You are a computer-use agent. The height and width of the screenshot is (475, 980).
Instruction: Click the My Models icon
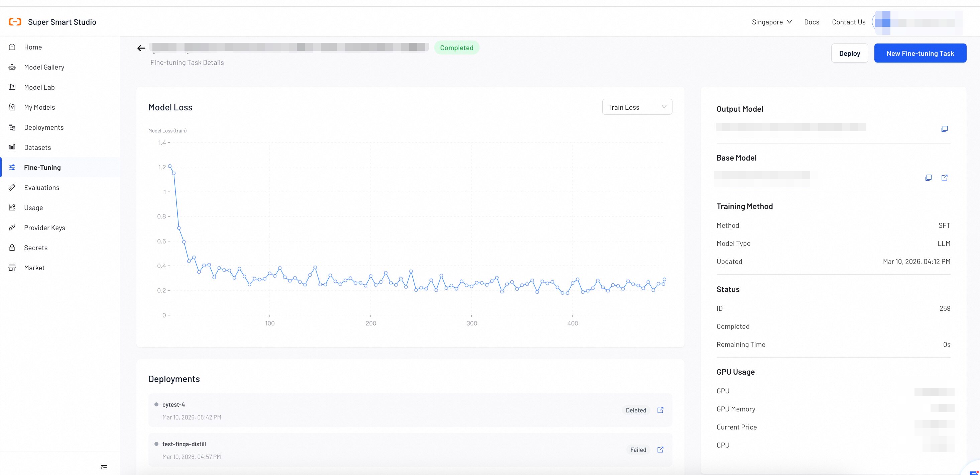pyautogui.click(x=12, y=107)
